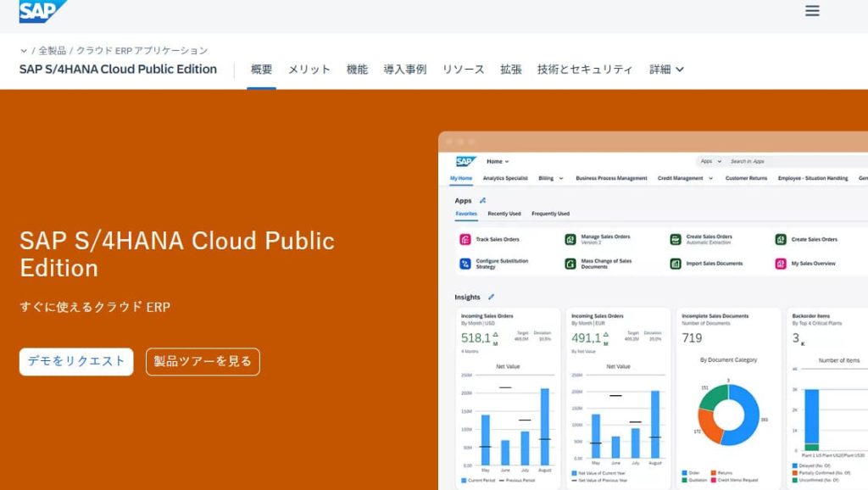Select the リソース tab
Image resolution: width=868 pixels, height=490 pixels.
coord(463,70)
